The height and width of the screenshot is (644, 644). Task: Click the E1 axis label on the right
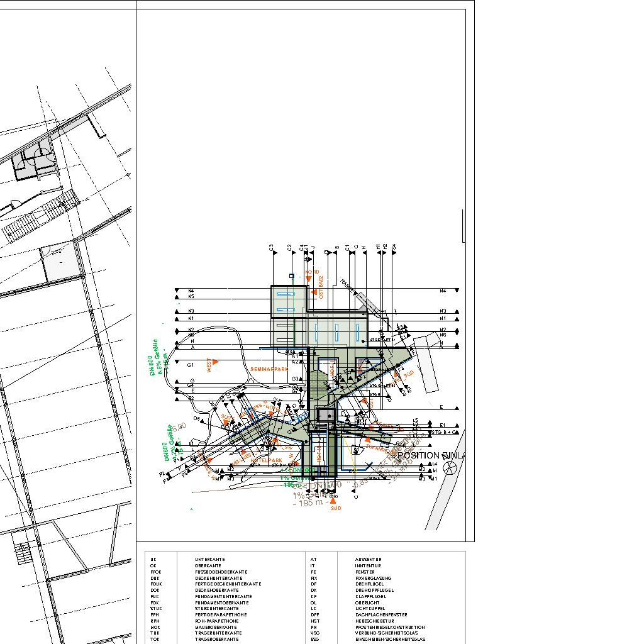point(443,425)
